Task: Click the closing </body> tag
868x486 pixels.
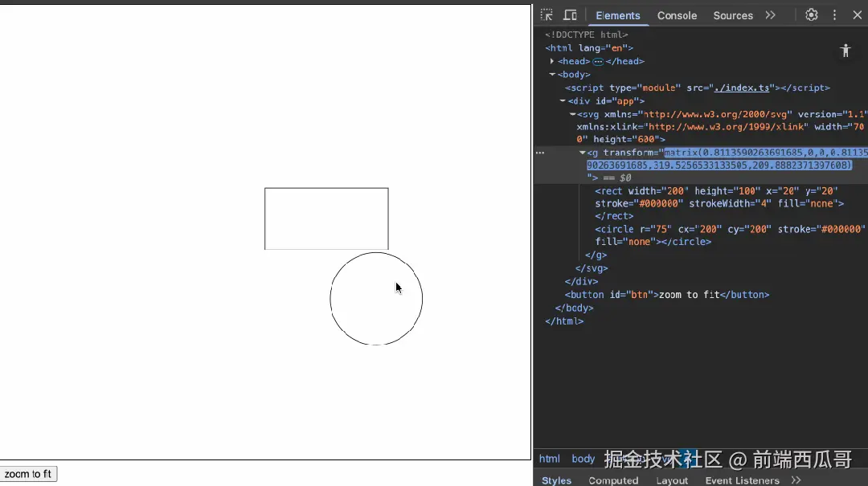Action: pyautogui.click(x=574, y=308)
